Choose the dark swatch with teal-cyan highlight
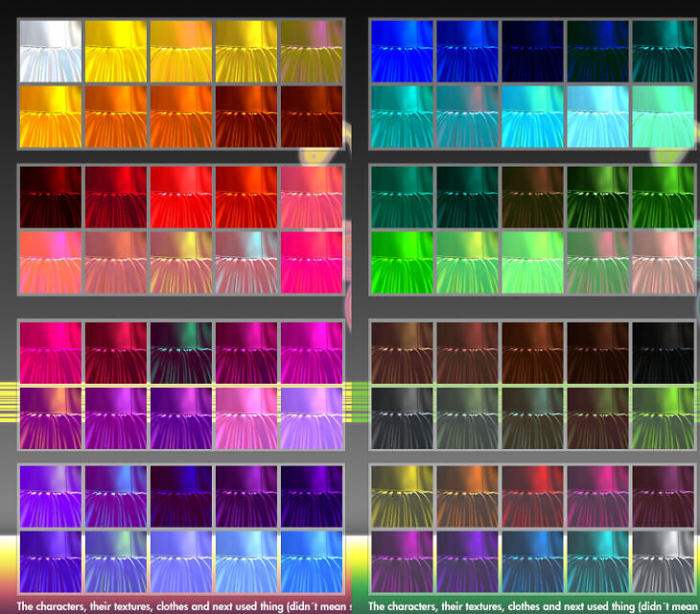The width and height of the screenshot is (700, 614). [597, 560]
